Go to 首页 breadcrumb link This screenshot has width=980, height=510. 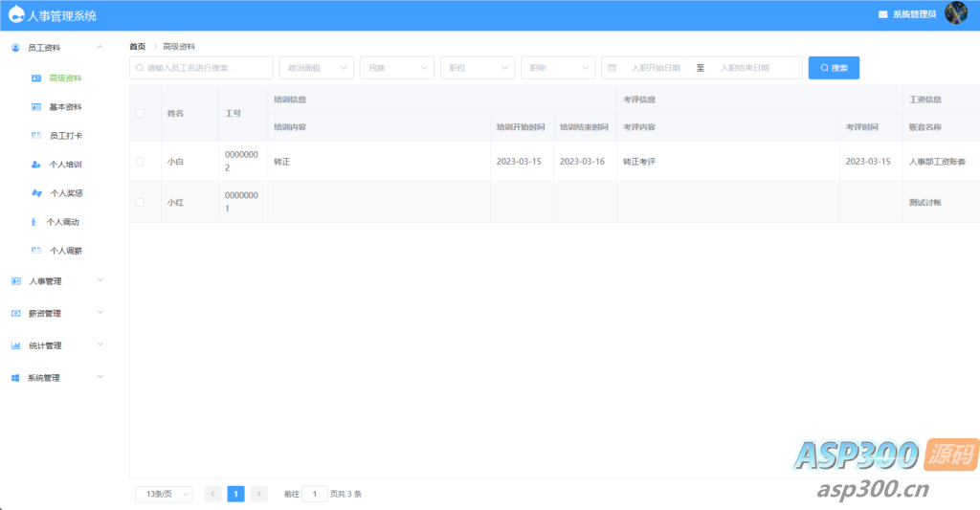(x=138, y=46)
